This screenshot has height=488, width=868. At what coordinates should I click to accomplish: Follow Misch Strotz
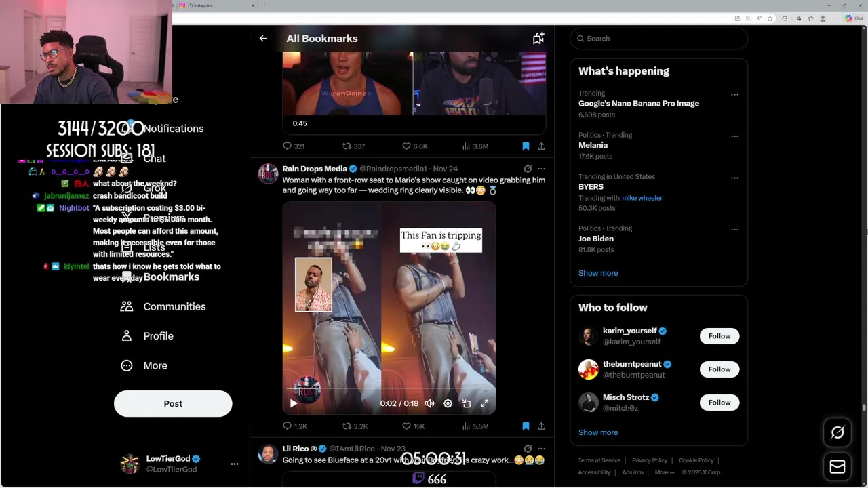pyautogui.click(x=719, y=403)
